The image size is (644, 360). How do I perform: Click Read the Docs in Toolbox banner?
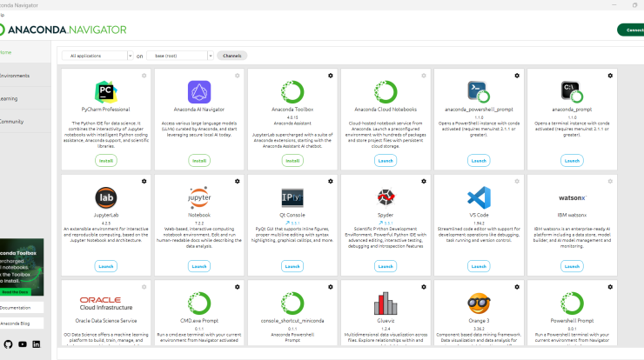pos(15,292)
